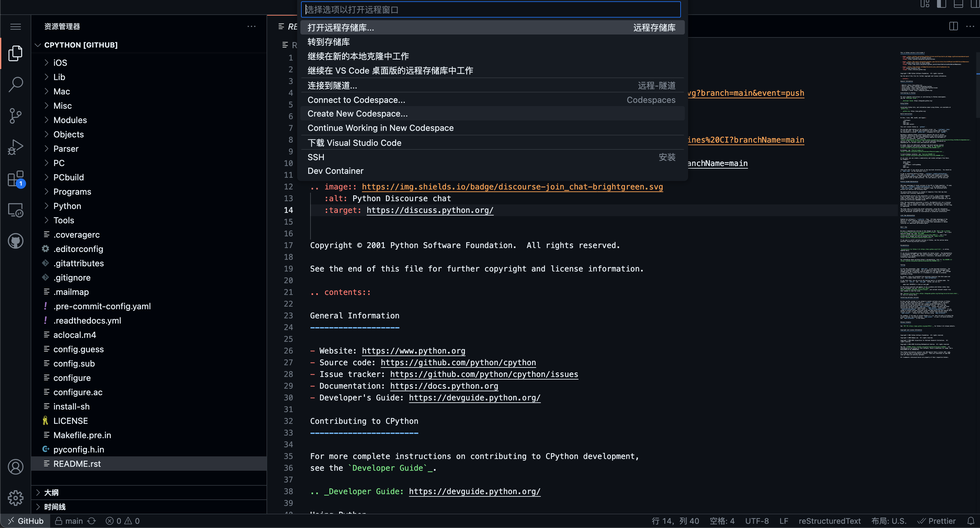Image resolution: width=980 pixels, height=528 pixels.
Task: Open the Search view in activity bar
Action: click(x=16, y=84)
